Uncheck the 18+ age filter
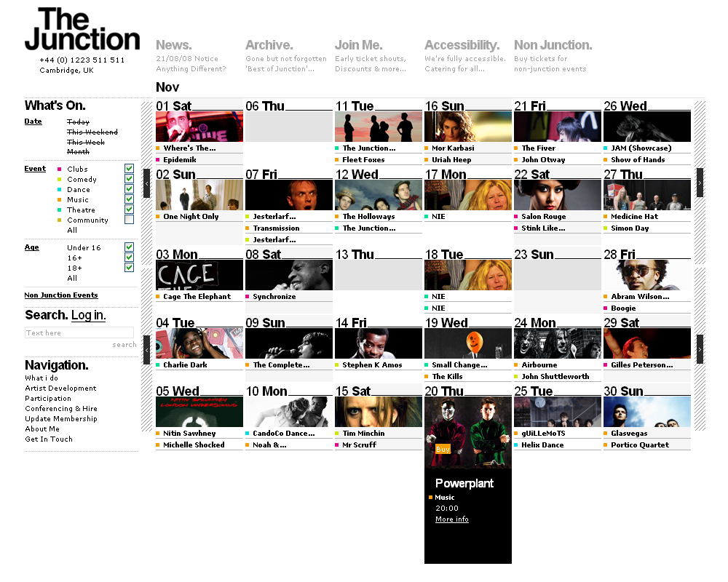 [x=129, y=267]
